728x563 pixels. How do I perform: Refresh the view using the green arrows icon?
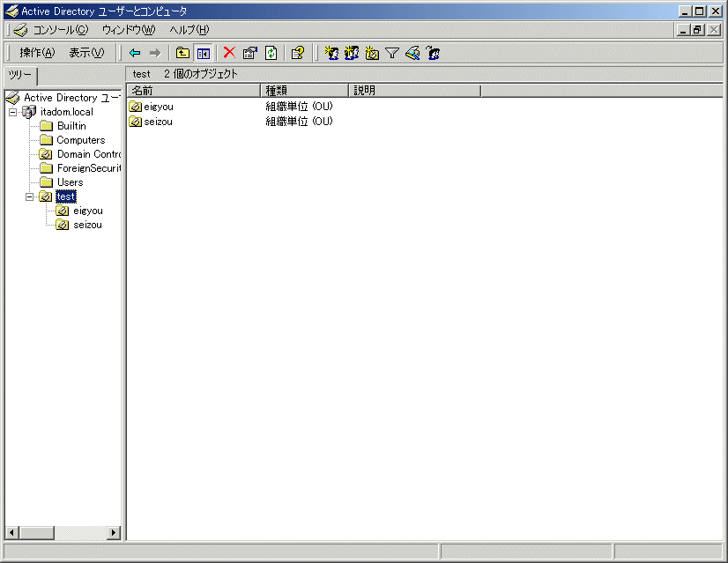point(271,53)
